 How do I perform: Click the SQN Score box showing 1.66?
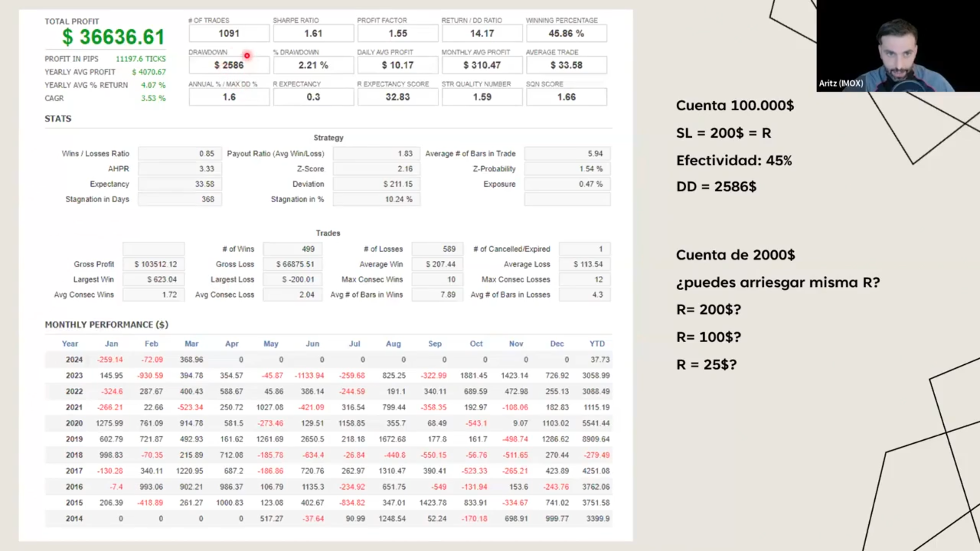[566, 97]
